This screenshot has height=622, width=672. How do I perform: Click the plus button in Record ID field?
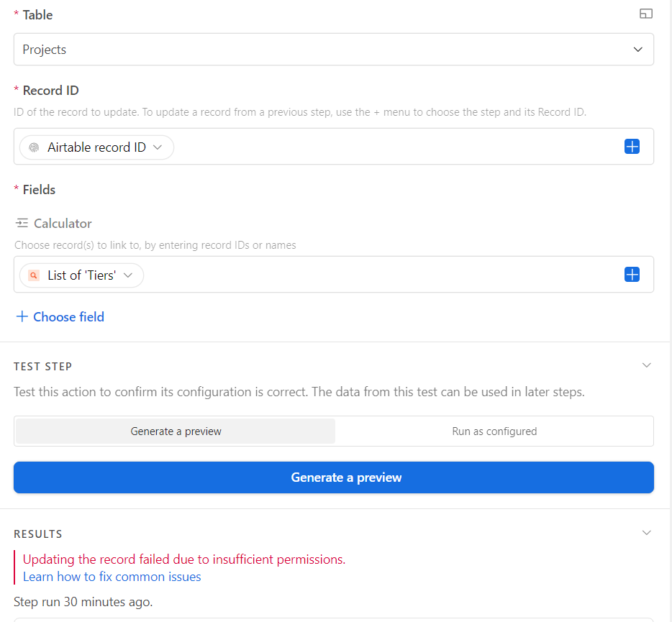coord(632,147)
